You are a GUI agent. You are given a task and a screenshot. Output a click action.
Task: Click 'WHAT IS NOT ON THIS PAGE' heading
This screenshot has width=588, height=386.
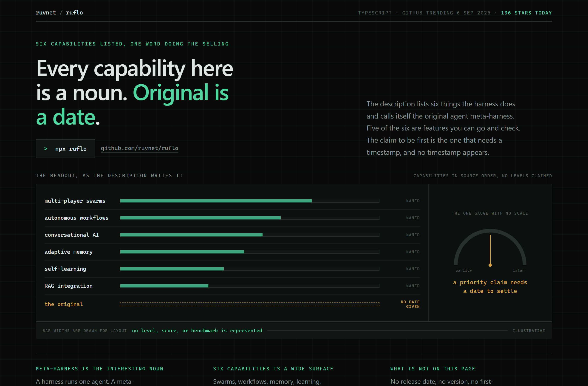click(x=433, y=369)
